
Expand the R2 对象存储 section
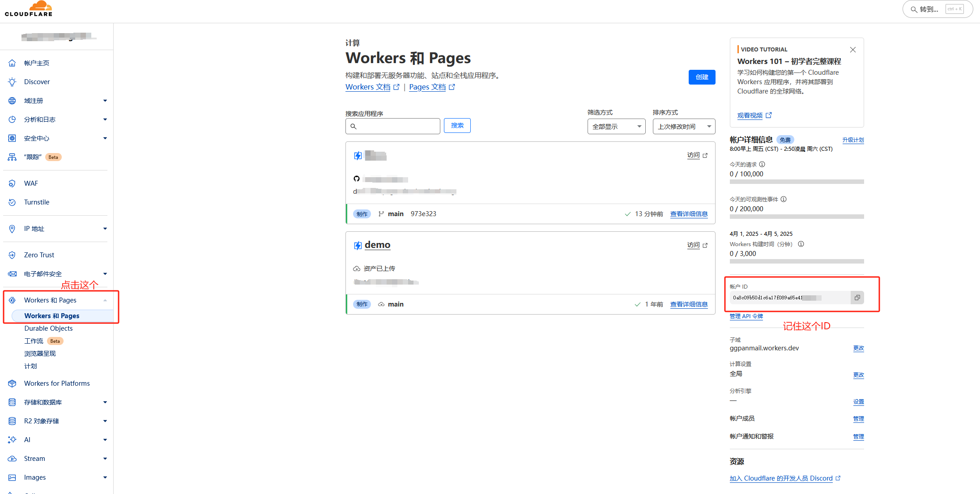pyautogui.click(x=105, y=421)
